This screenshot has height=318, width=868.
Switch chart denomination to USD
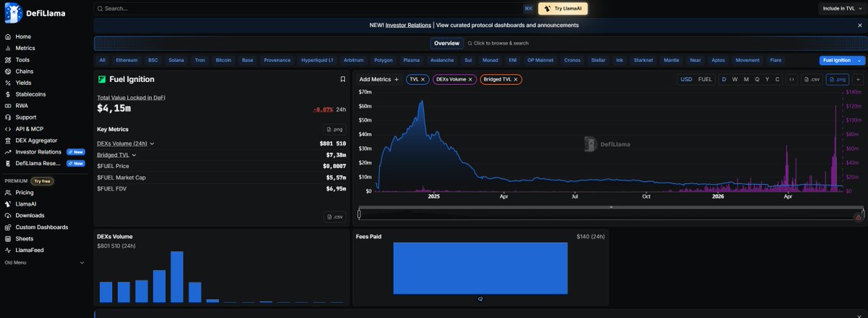686,79
